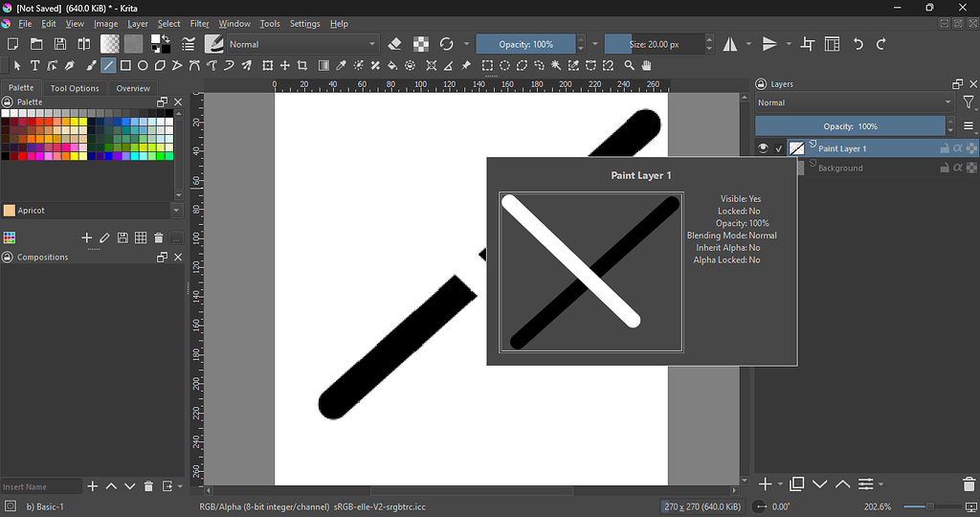Select the Bezier Curve tool
Viewport: 980px width, 517px height.
194,65
